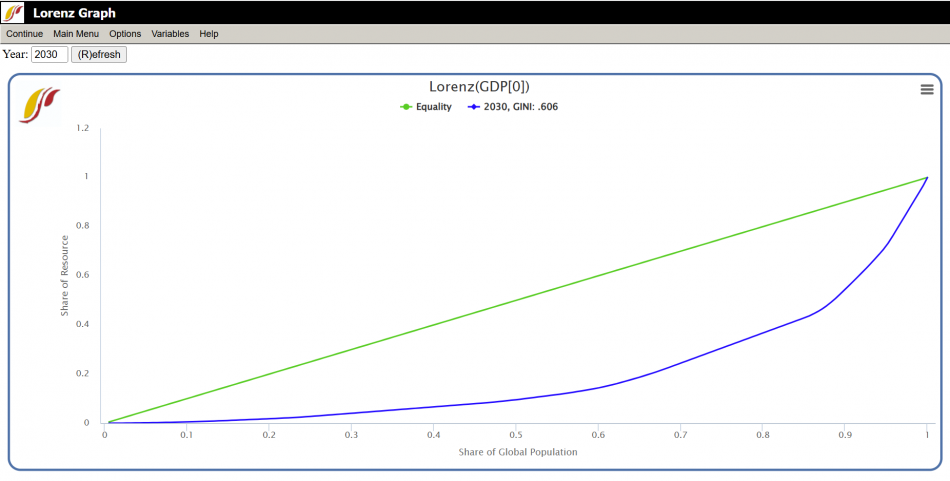This screenshot has height=481, width=950.
Task: Click the Lorenz(GDP[0]) chart title
Action: pos(478,87)
